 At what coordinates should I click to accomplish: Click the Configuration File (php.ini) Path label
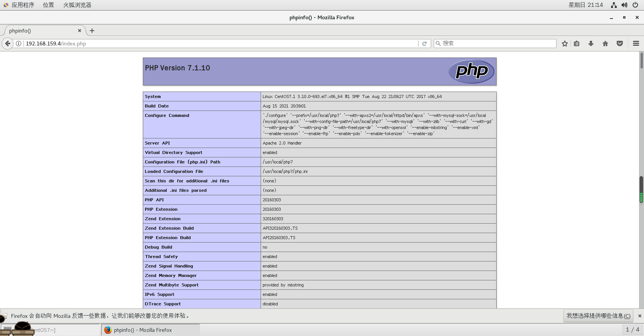click(183, 162)
